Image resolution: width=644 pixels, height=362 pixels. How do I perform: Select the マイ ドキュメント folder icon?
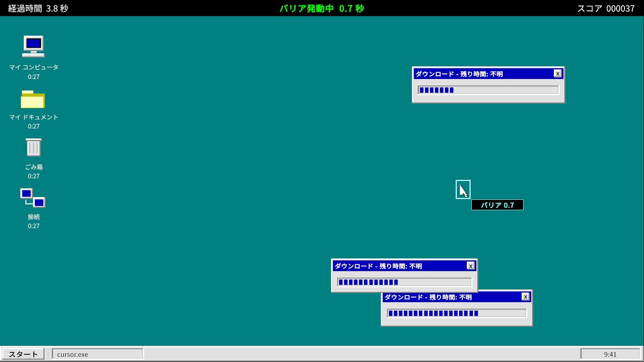click(x=33, y=99)
